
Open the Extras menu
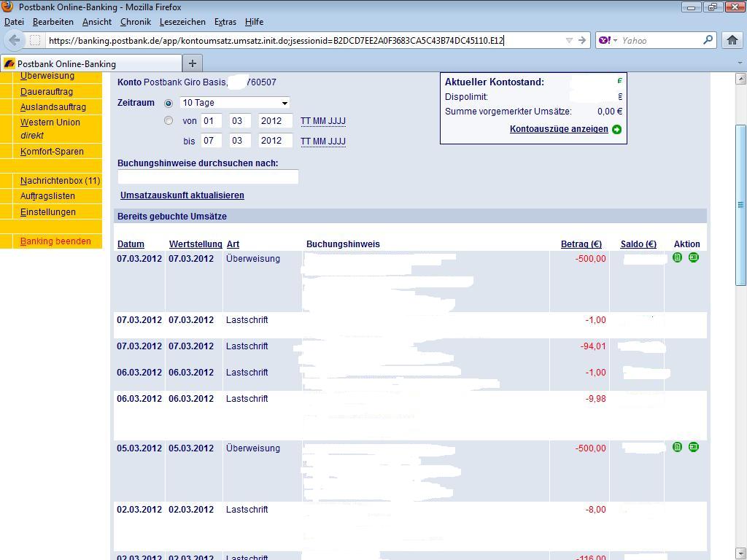[225, 22]
